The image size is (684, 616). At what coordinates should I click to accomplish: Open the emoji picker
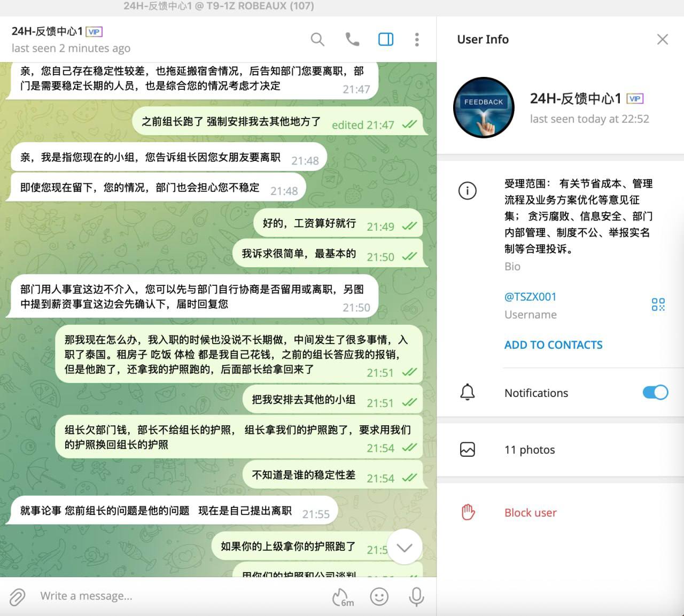point(379,596)
